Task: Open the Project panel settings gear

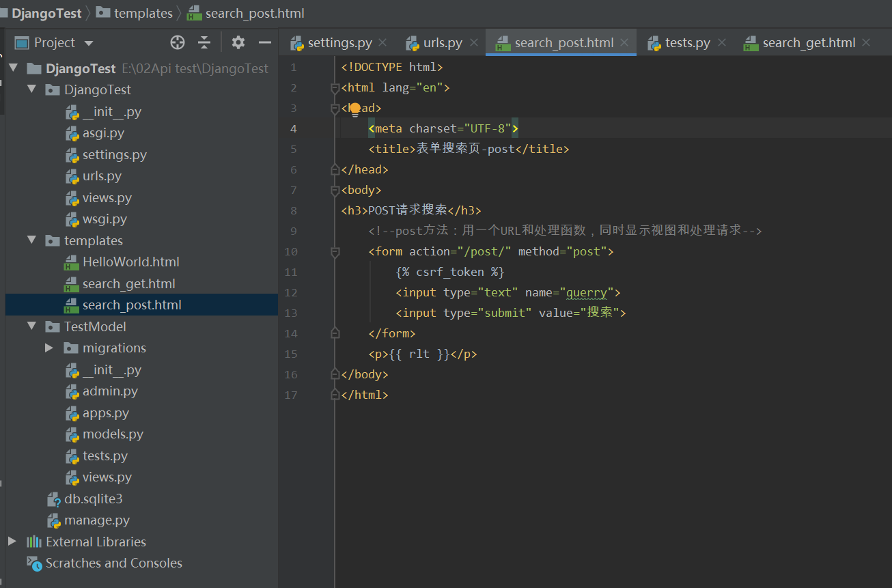Action: coord(238,42)
